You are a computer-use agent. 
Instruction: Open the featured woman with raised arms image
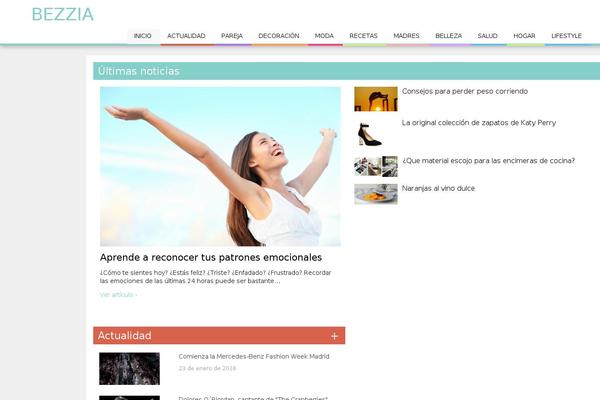[x=220, y=167]
